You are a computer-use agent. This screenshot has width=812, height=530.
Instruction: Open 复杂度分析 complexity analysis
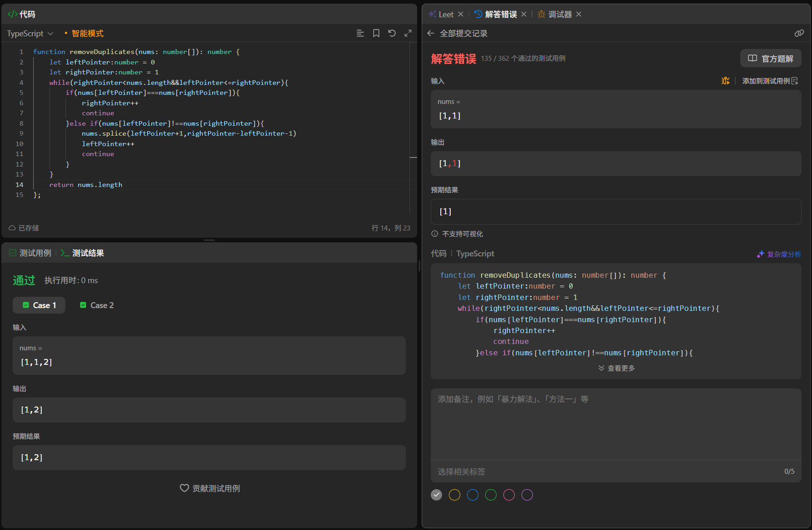tap(779, 254)
